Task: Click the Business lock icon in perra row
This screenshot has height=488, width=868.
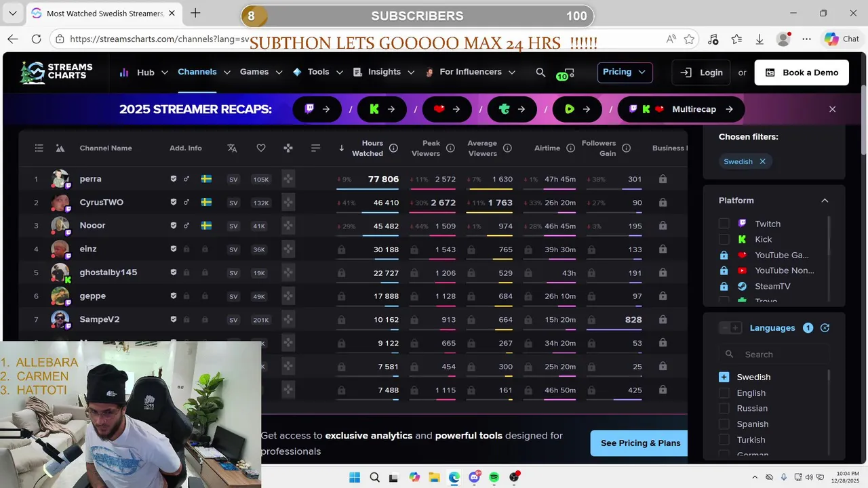Action: 663,179
